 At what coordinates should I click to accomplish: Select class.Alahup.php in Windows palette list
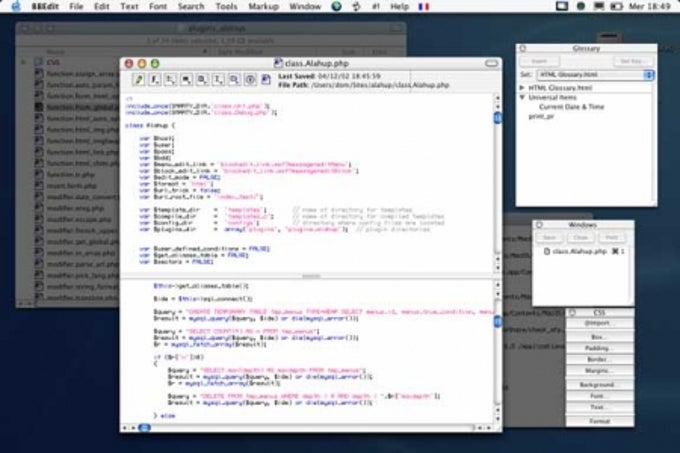[579, 251]
